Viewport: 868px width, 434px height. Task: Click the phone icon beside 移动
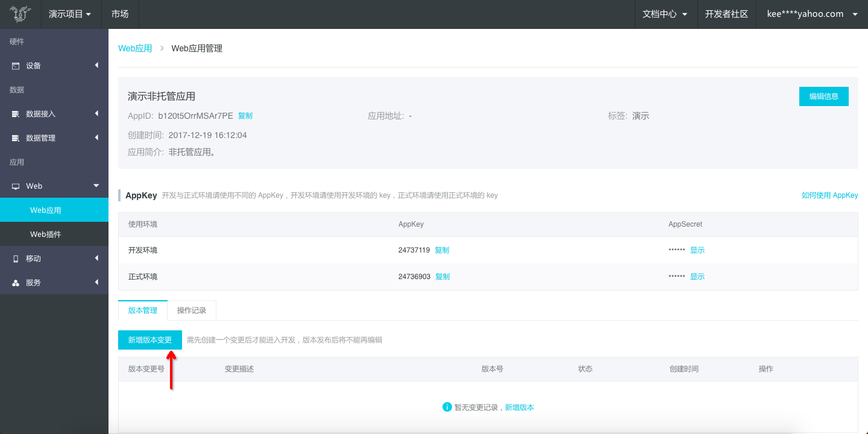16,259
